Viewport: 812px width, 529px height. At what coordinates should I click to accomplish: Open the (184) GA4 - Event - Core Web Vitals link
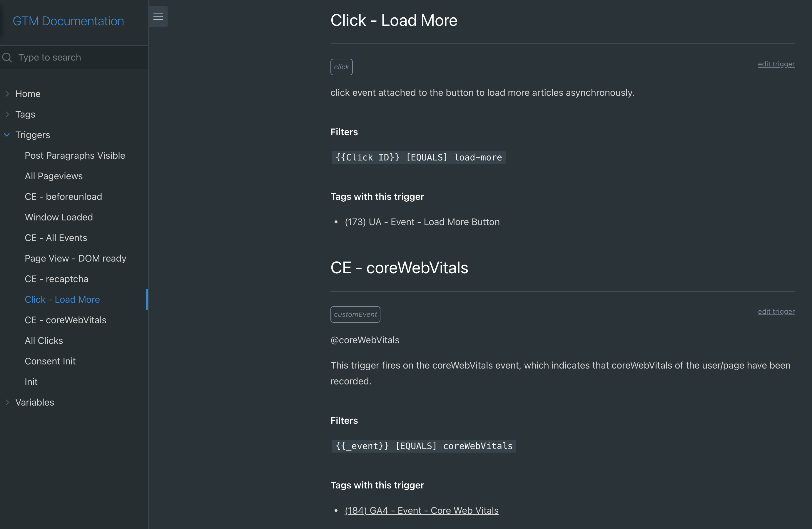click(421, 510)
